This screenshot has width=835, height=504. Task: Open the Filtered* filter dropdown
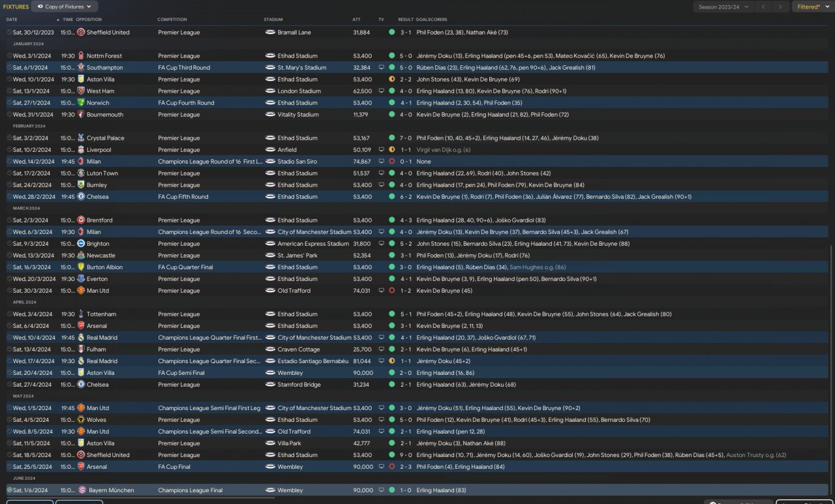pos(812,7)
